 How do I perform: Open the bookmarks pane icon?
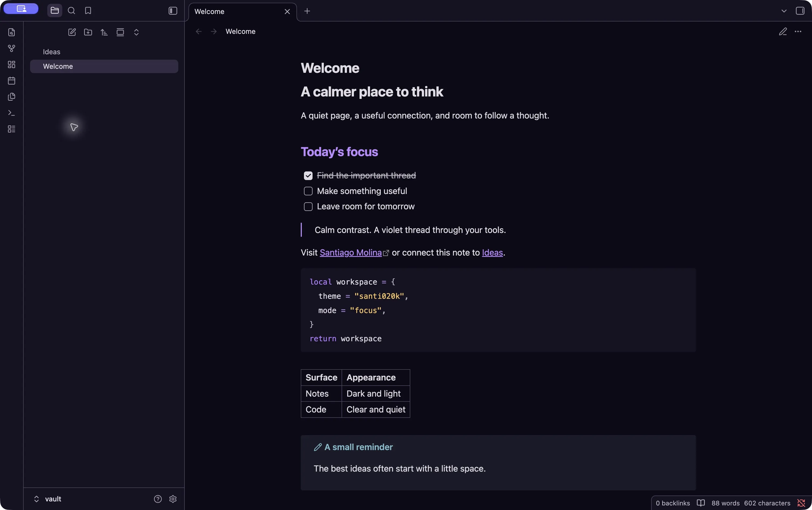[88, 11]
